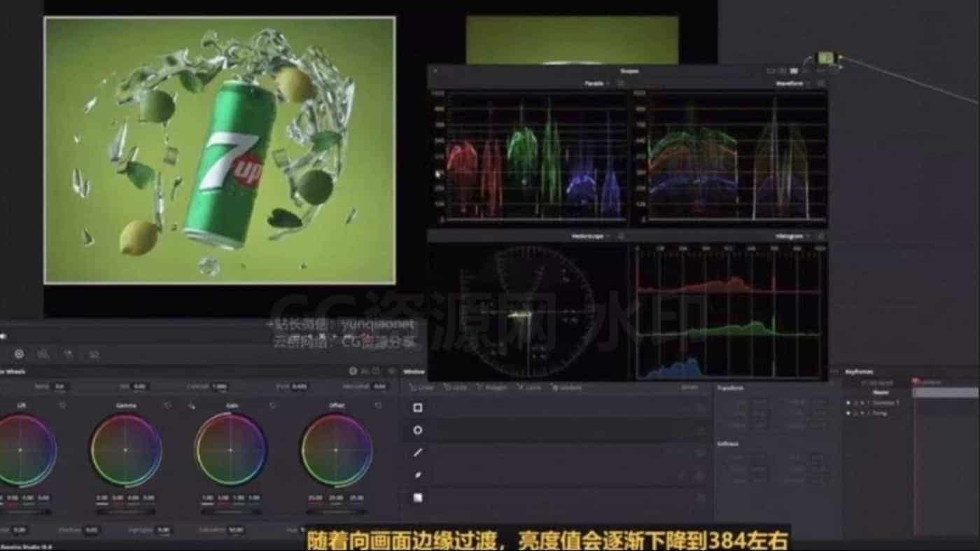Click the Curve window preset button

529,387
